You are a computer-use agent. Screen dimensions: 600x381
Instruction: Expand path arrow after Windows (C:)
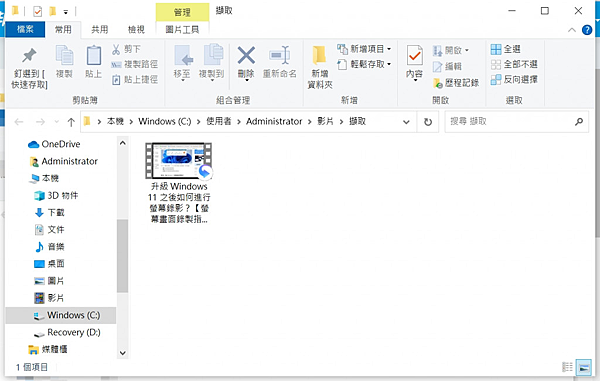coord(199,122)
